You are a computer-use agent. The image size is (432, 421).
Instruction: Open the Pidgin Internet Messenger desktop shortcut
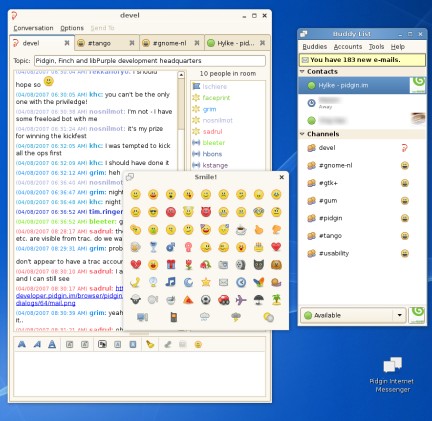[x=392, y=375]
